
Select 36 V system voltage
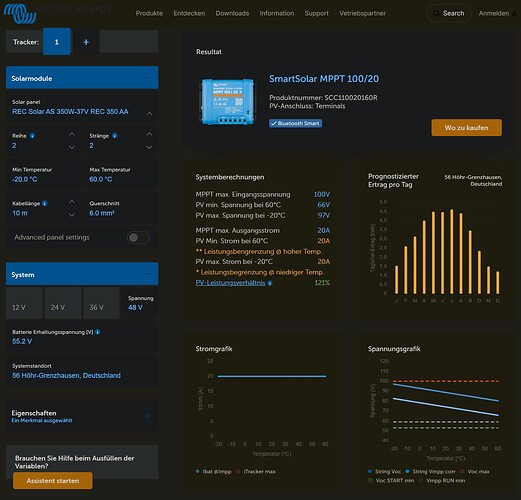tap(101, 303)
